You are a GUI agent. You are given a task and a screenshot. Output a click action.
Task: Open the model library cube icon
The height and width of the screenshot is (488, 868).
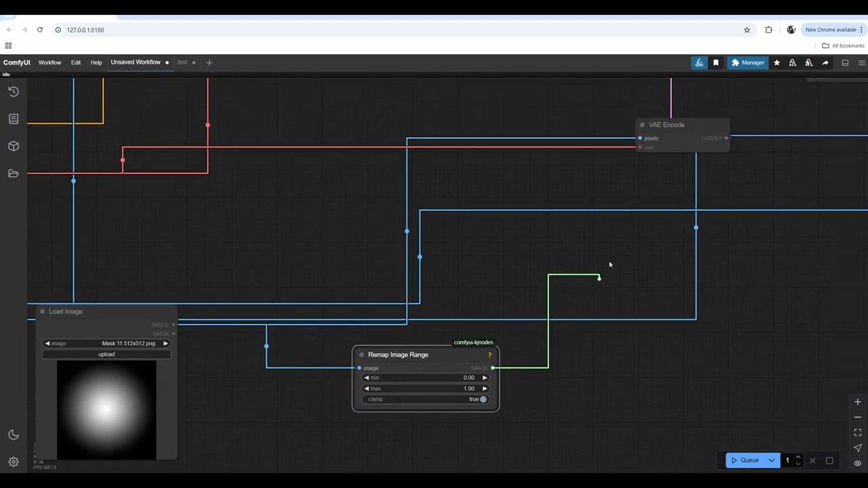tap(14, 146)
